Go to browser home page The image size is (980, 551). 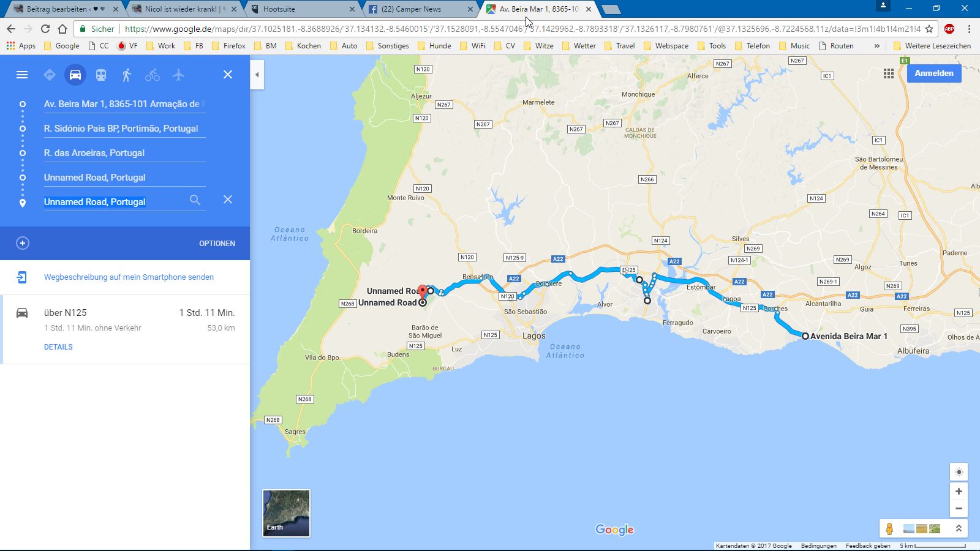pos(62,29)
